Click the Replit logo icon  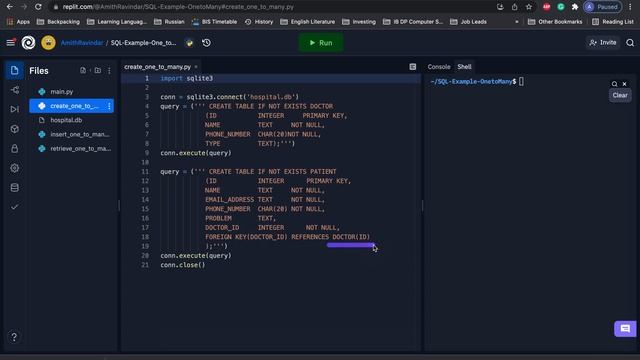[x=28, y=42]
